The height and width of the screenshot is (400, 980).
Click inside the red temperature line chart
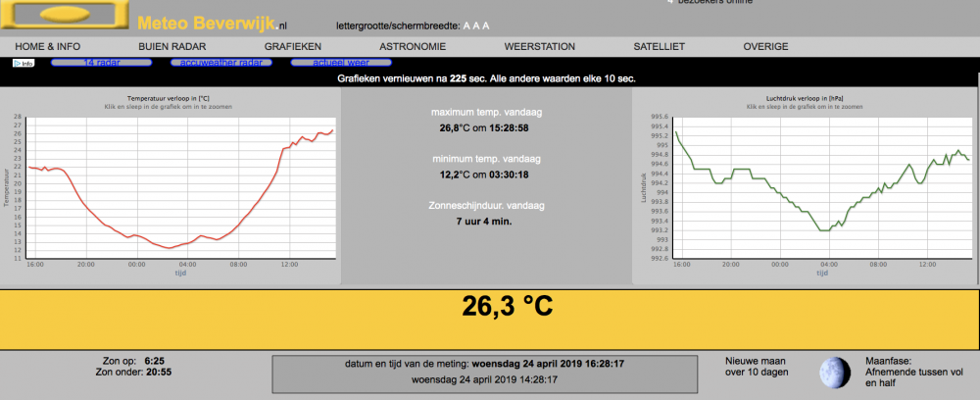[181, 187]
